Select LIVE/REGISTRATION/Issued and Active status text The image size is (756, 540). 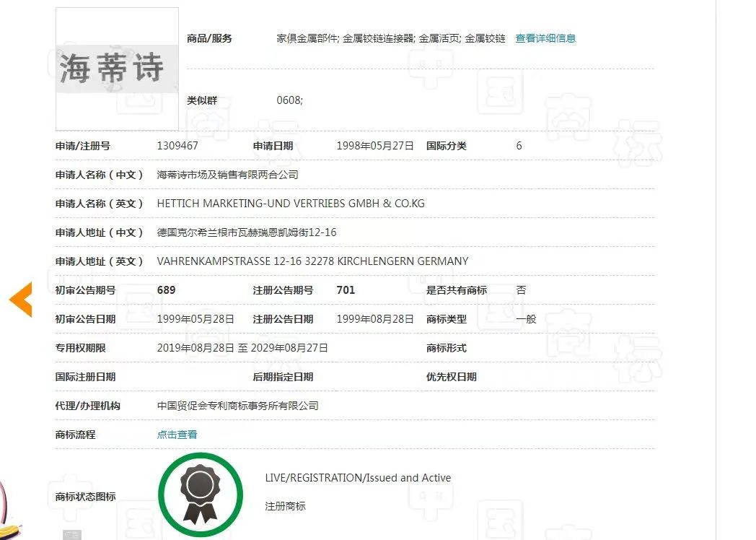359,478
